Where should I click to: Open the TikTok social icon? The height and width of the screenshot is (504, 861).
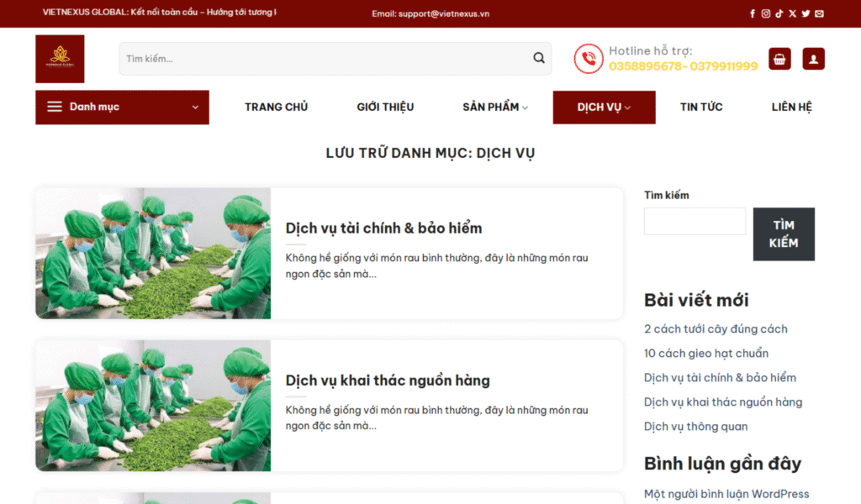click(x=779, y=13)
